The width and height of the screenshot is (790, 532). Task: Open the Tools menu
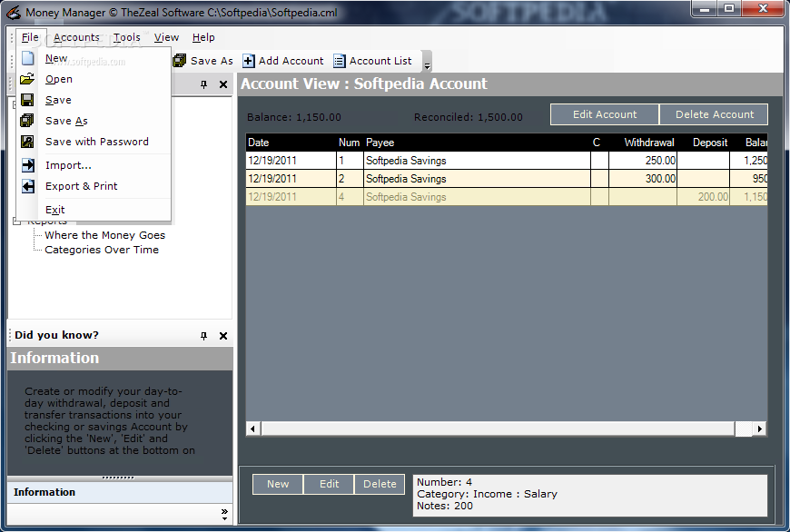tap(126, 37)
